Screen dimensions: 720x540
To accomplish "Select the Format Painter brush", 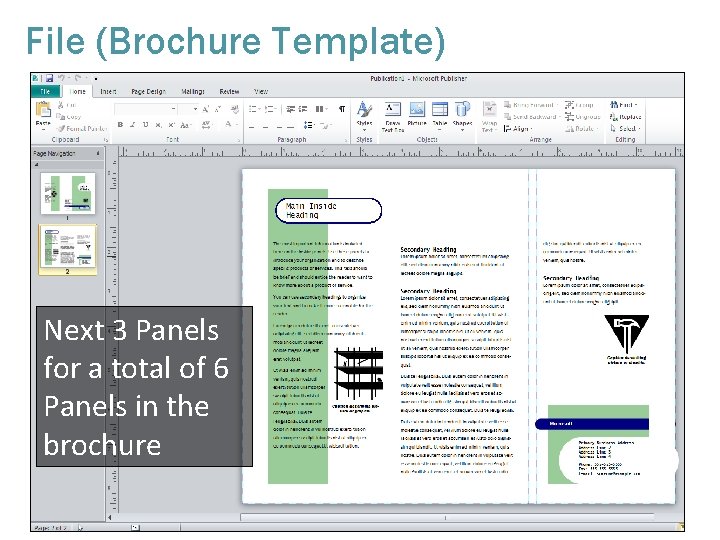I will pyautogui.click(x=61, y=129).
